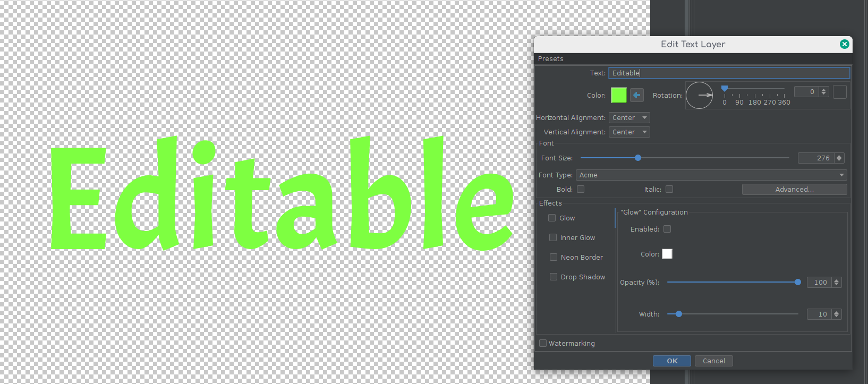This screenshot has height=384, width=868.
Task: Focus the Rotation value field showing 0
Action: tap(806, 92)
